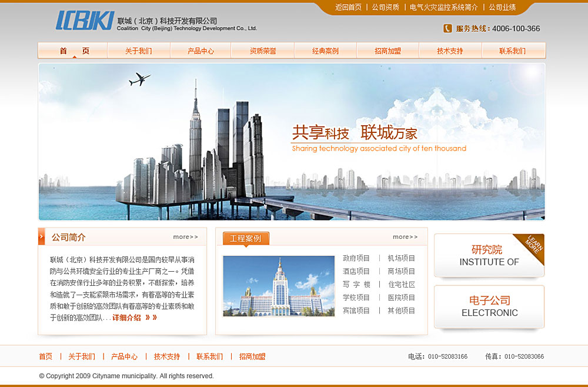Viewport: 588px width, 387px height.
Task: Click the 研究院 INSTITUTE OF button
Action: point(489,256)
